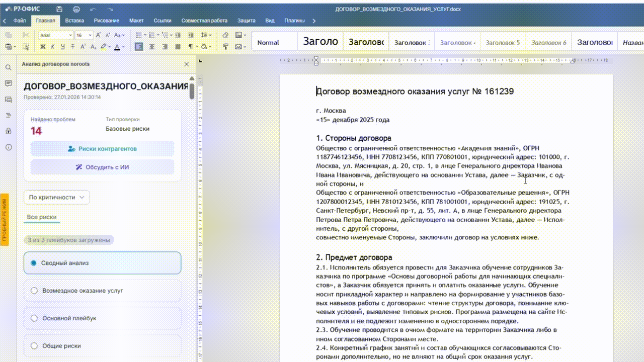Clear formatting with the eraser icon
This screenshot has height=362, width=644.
pyautogui.click(x=225, y=35)
